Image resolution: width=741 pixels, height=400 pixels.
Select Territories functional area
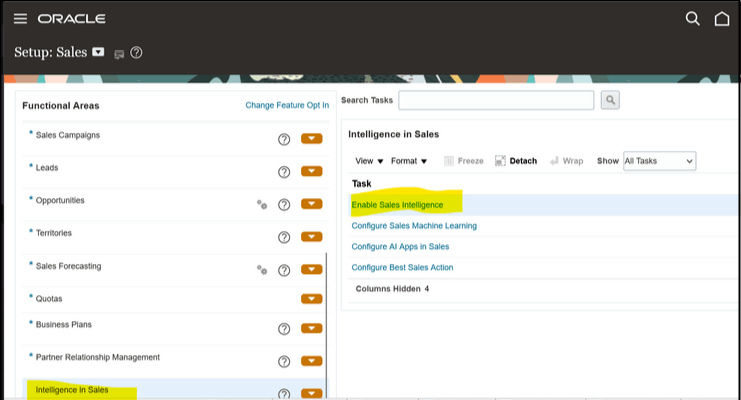54,233
